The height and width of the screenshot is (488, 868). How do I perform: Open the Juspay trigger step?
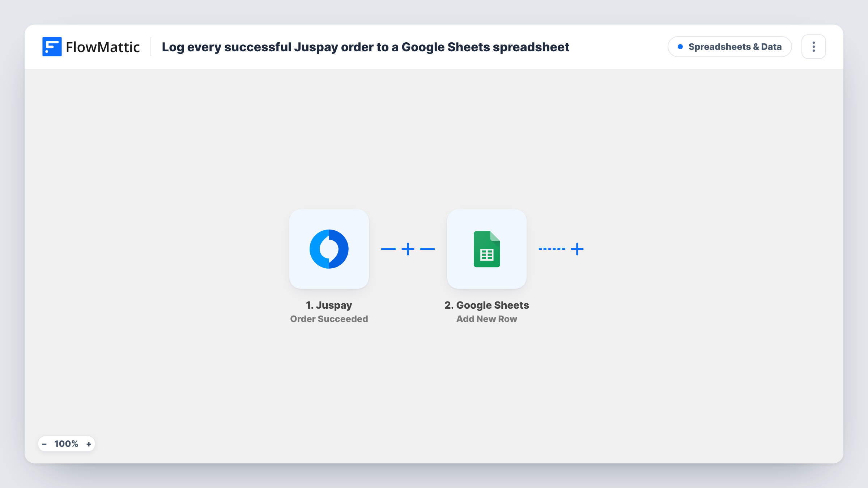coord(329,249)
